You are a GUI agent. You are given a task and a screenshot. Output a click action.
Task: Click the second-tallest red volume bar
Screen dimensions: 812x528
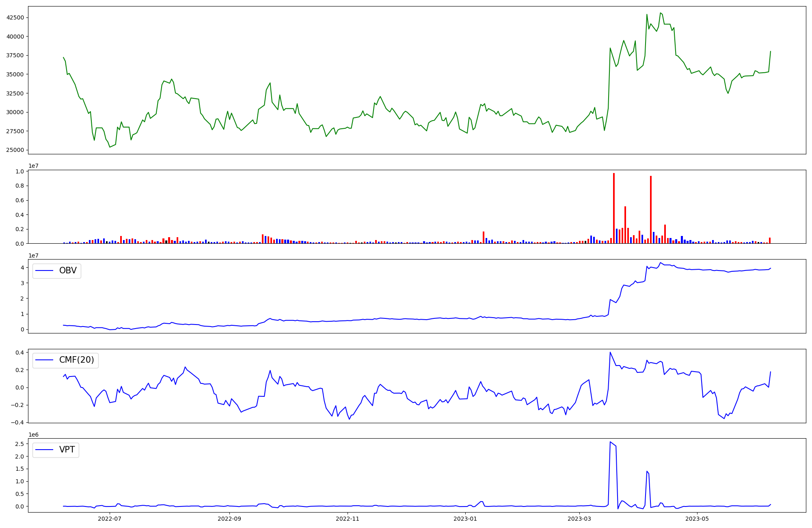tap(650, 209)
